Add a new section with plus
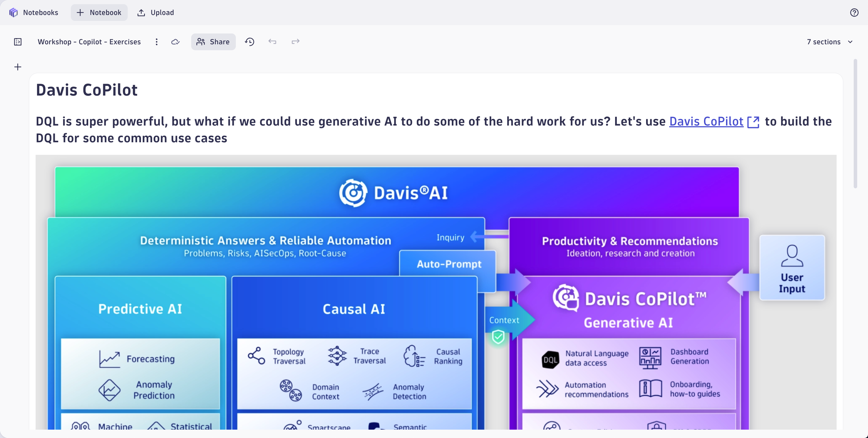 (18, 67)
